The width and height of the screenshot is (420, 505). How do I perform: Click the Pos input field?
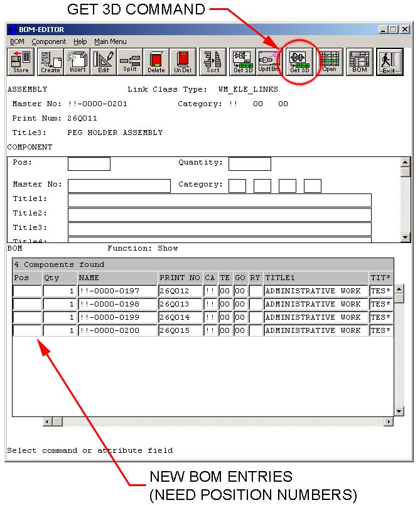[89, 164]
